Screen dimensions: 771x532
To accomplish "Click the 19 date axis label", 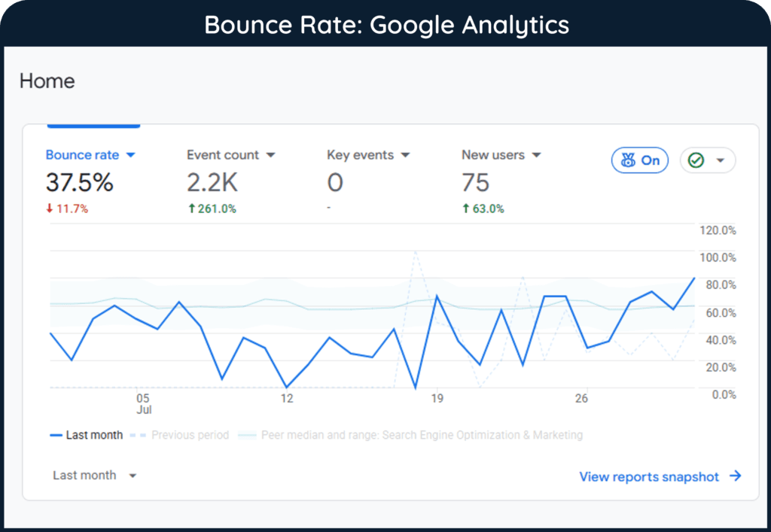I will click(437, 398).
